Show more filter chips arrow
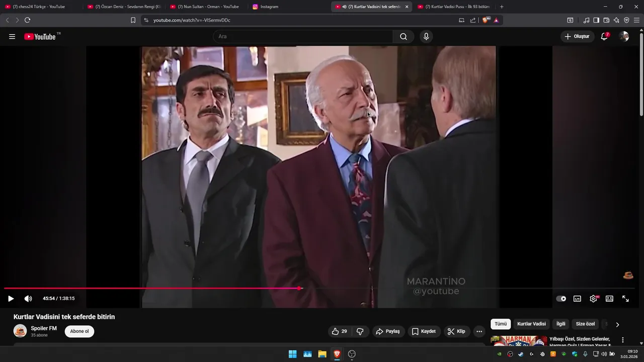Viewport: 644px width, 362px height. (617, 324)
